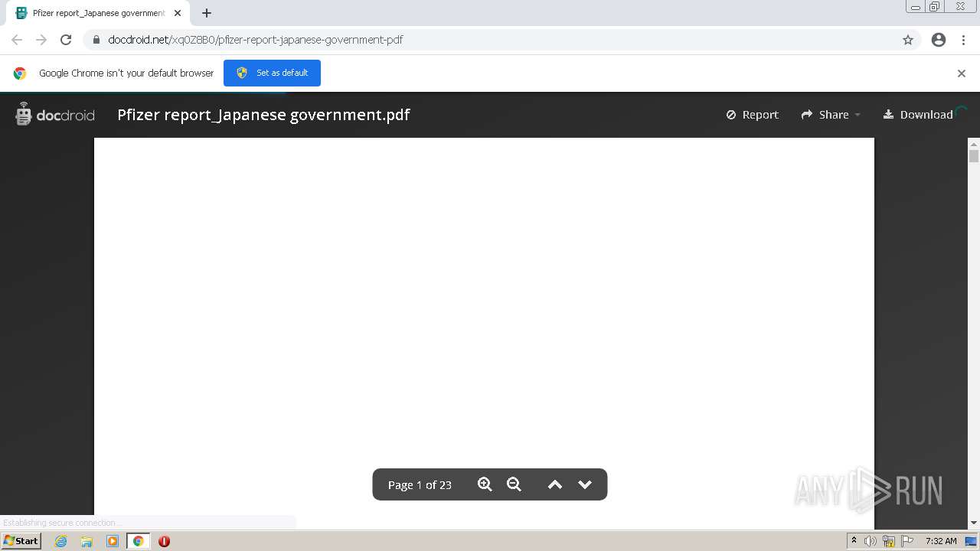Click the Chrome taskbar button
This screenshot has height=551, width=980.
pos(139,541)
